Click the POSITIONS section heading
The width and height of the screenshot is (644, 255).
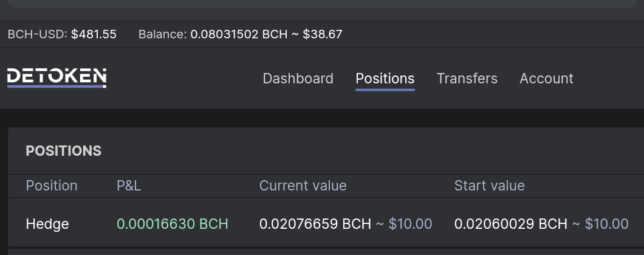[64, 151]
